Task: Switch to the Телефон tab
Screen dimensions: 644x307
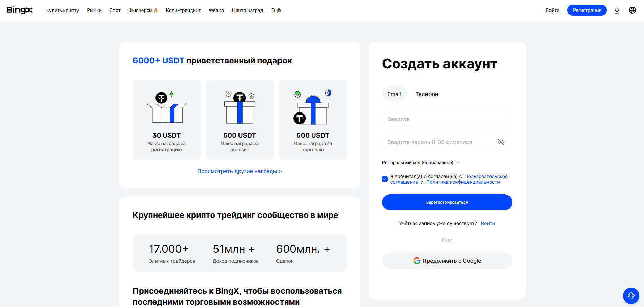Action: tap(427, 94)
